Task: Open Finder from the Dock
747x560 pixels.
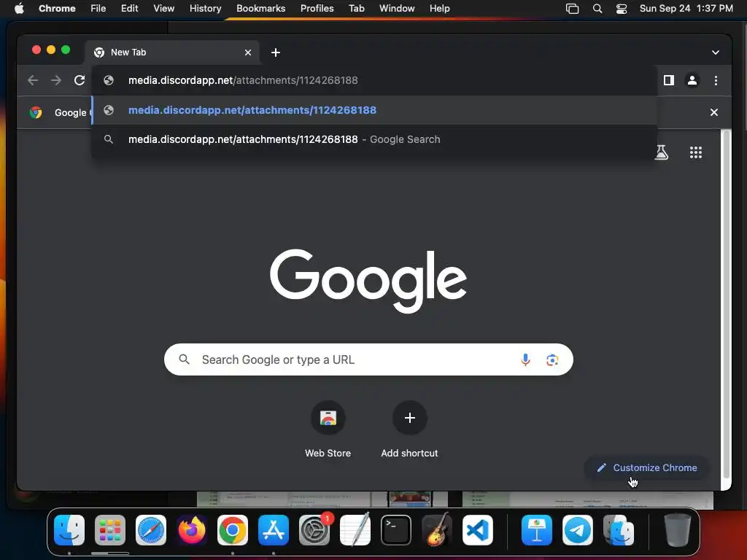Action: click(x=69, y=530)
